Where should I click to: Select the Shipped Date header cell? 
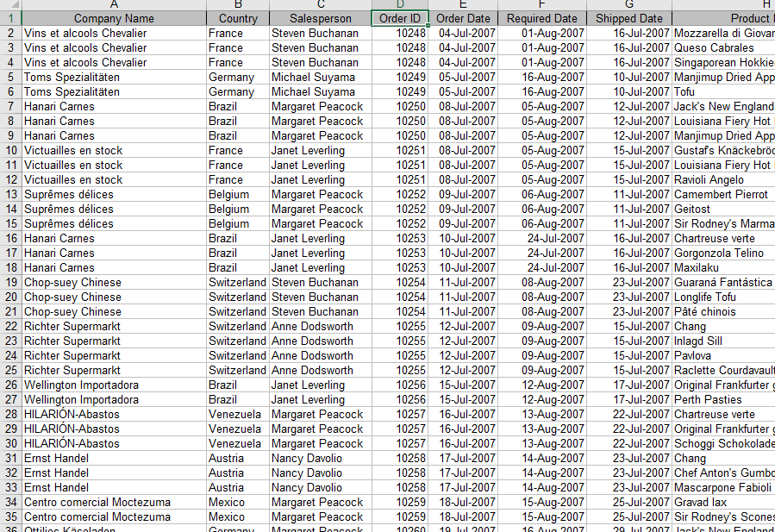pos(629,19)
